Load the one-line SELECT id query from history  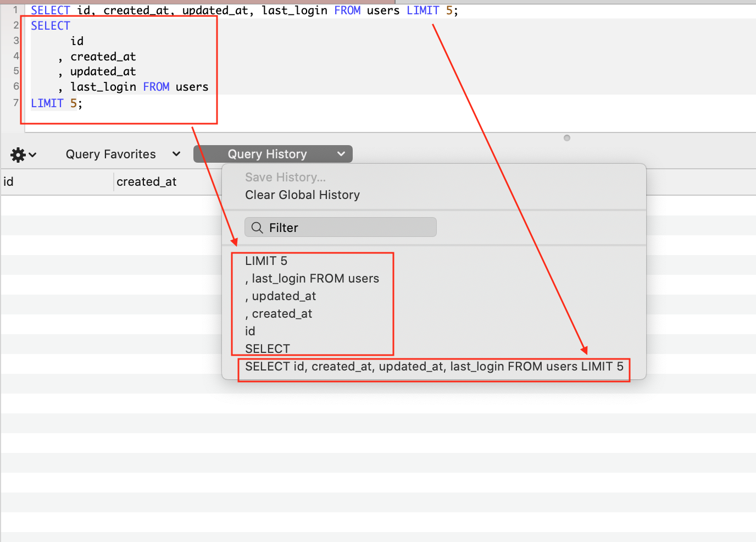434,367
